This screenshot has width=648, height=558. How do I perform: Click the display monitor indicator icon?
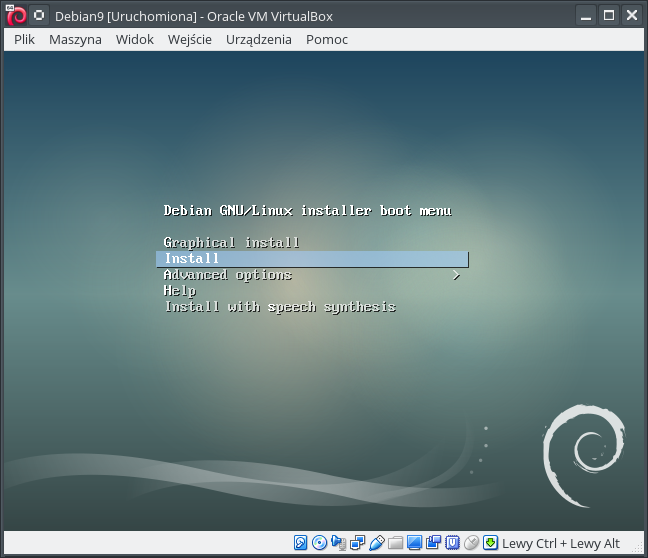coord(415,543)
